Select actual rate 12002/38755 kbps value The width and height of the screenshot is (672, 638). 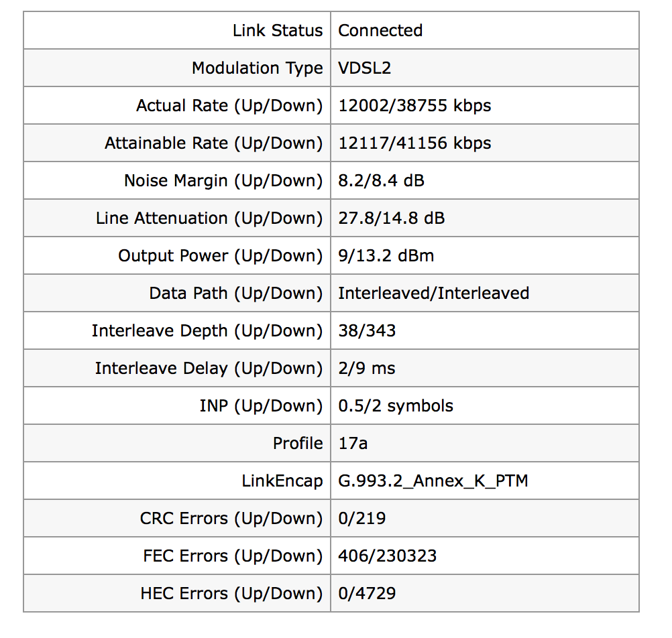click(414, 106)
